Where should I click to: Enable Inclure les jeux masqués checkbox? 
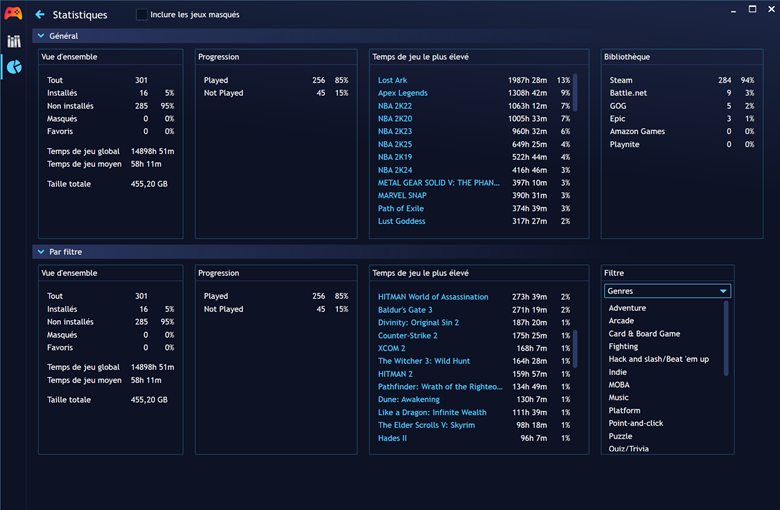(142, 15)
